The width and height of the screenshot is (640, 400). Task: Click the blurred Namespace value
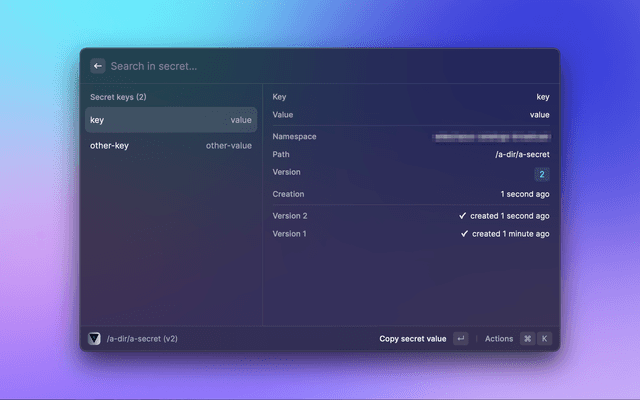pos(490,136)
